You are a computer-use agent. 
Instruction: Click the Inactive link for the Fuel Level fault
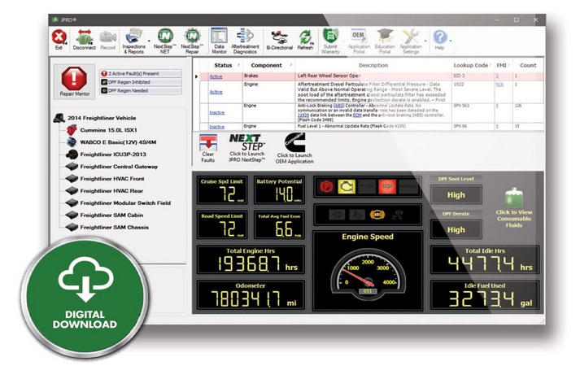tap(216, 127)
